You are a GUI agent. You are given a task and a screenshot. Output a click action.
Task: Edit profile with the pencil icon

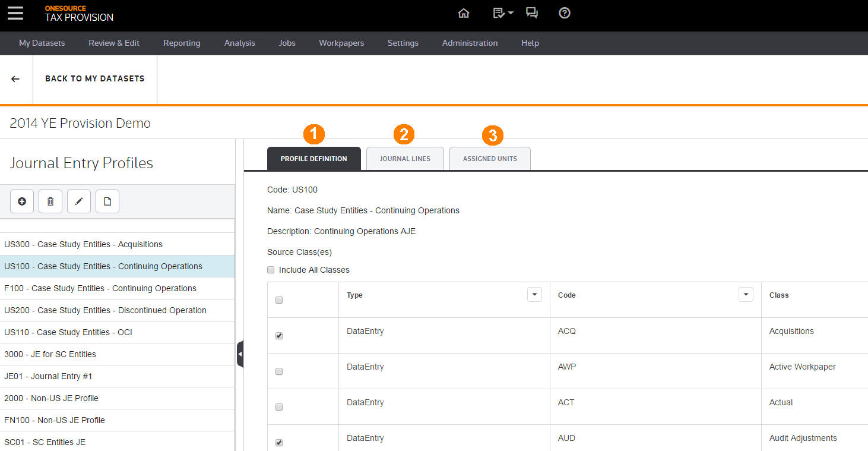point(79,202)
